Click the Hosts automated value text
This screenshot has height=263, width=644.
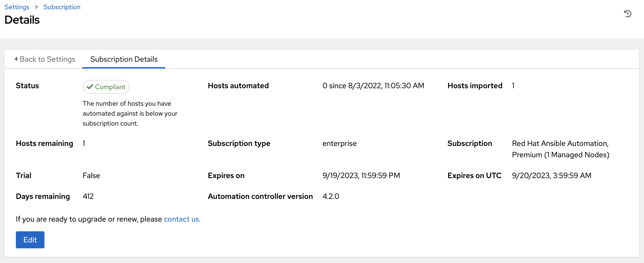tap(373, 86)
